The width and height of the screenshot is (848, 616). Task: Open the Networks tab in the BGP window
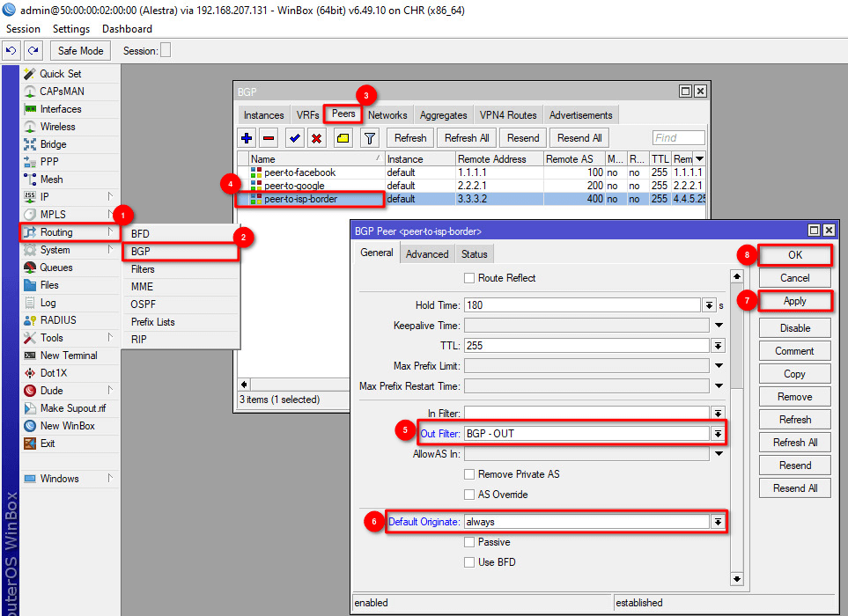[x=387, y=115]
